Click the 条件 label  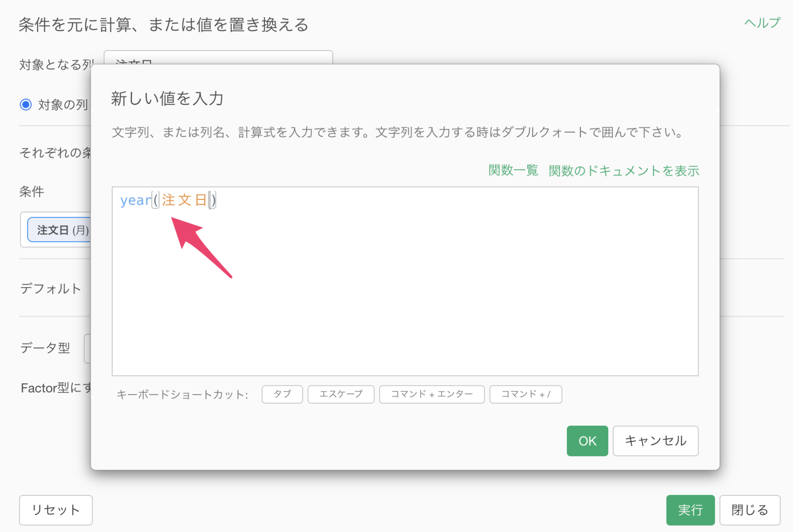pyautogui.click(x=32, y=191)
